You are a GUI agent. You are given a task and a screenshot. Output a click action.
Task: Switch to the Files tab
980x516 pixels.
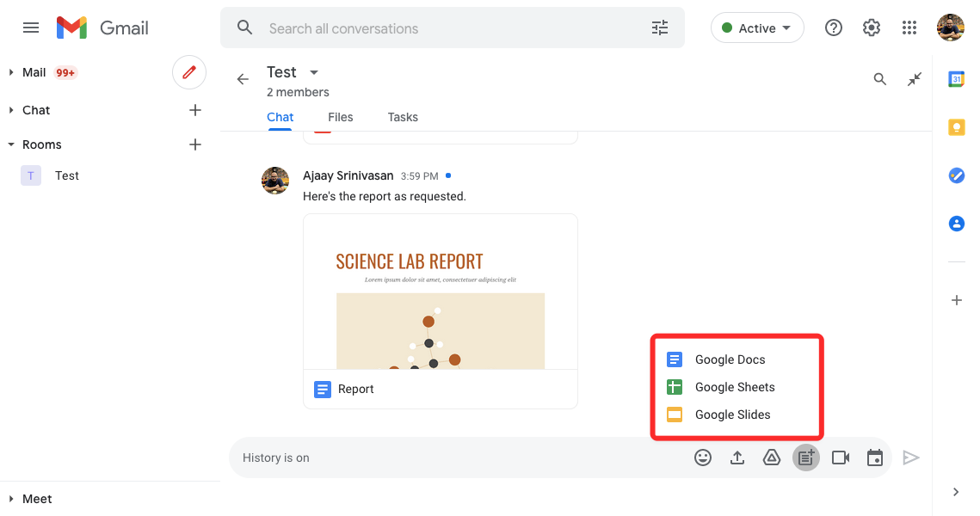coord(340,117)
